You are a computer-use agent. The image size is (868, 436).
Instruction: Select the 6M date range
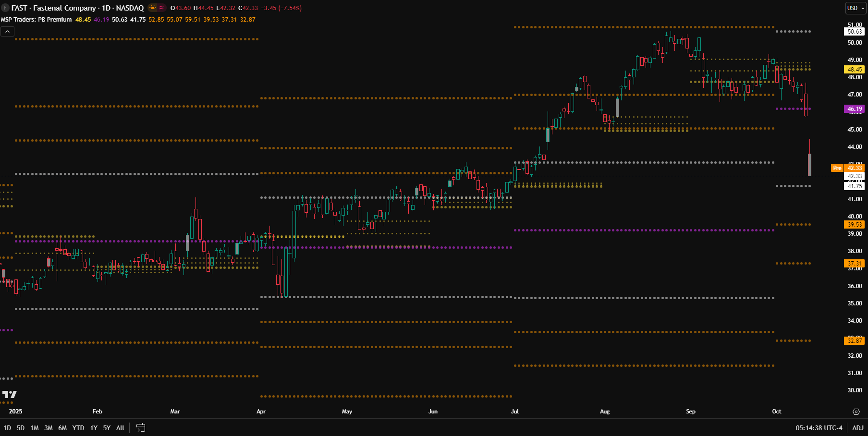click(62, 427)
